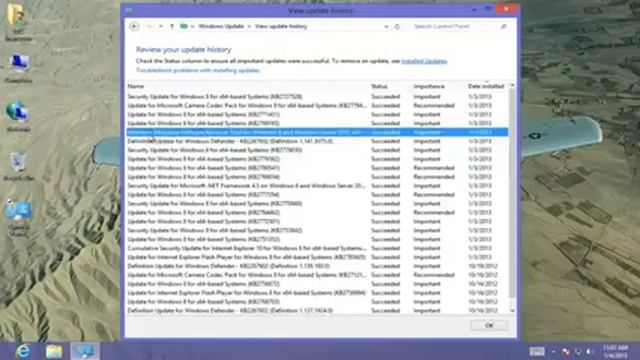Open the Windows Update breadcrumb
The width and height of the screenshot is (640, 360).
221,27
